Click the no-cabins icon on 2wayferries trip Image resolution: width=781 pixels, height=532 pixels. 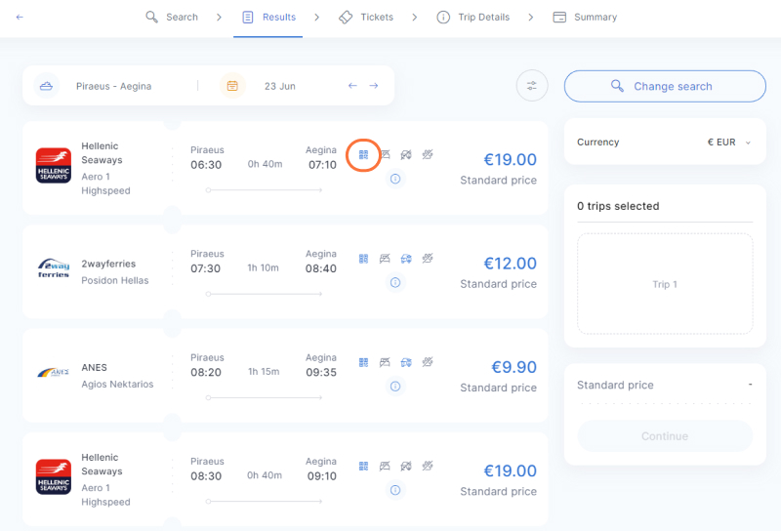[385, 259]
